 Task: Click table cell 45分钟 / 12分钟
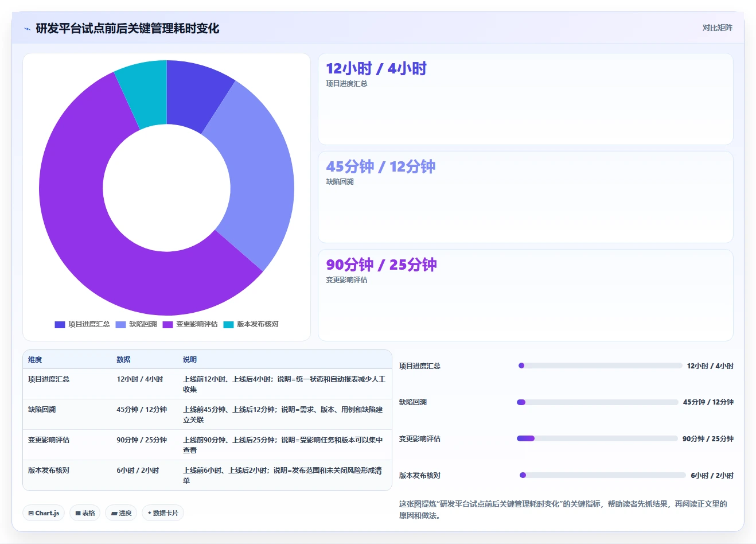(142, 410)
